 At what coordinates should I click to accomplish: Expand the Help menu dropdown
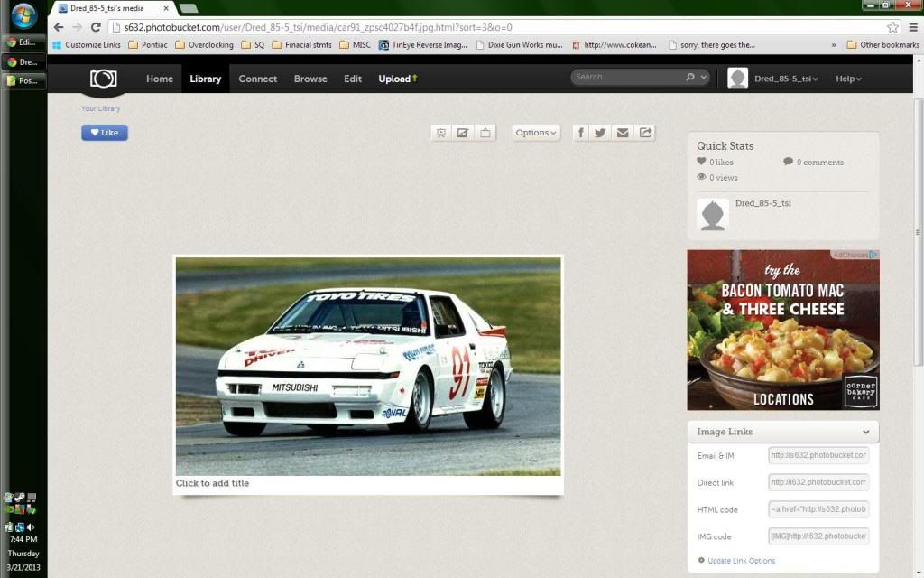(848, 79)
